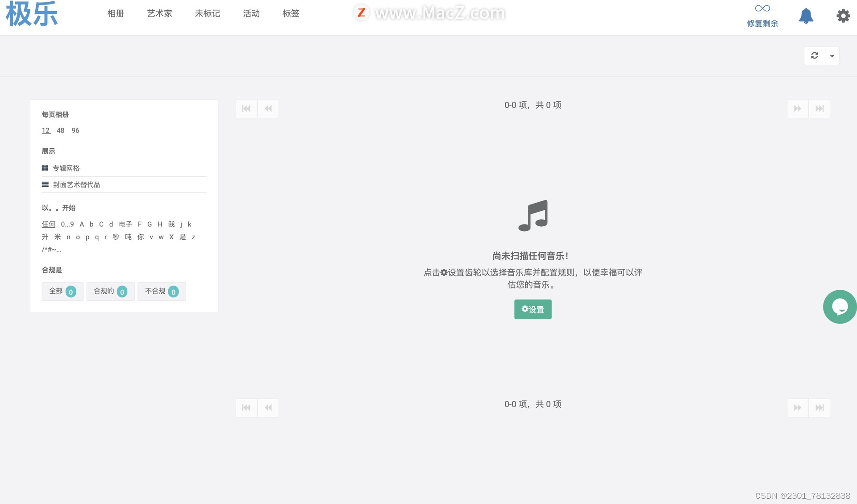Go to next page in bottom pager
857x504 pixels.
coord(798,408)
